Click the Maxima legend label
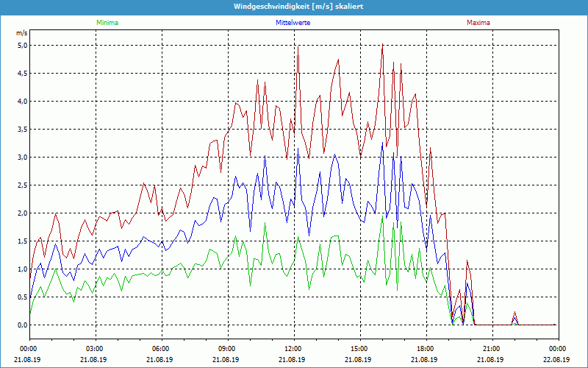The width and height of the screenshot is (588, 368). click(478, 23)
